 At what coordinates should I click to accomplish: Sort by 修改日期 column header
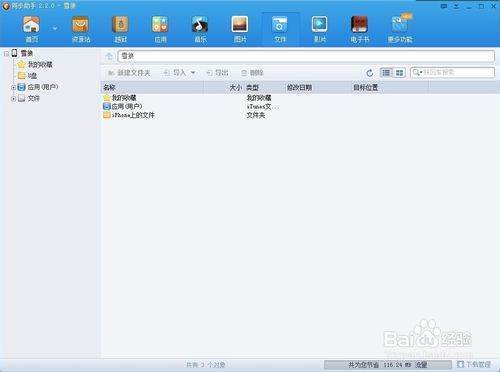tap(317, 87)
